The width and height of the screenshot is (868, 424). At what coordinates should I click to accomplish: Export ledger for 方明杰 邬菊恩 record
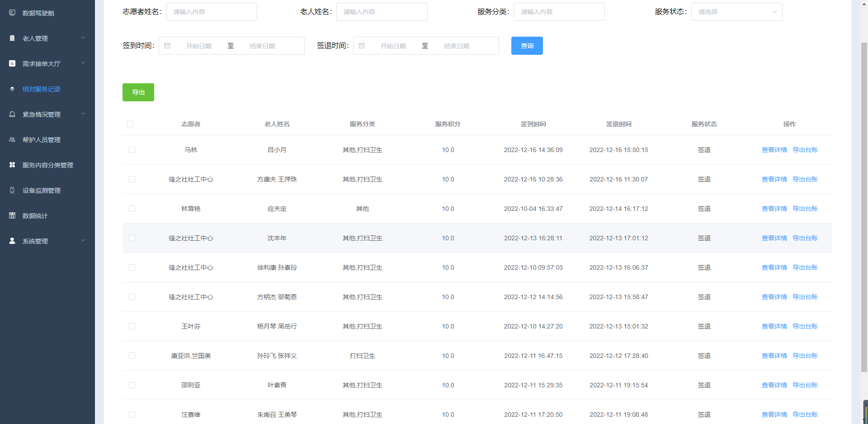click(x=805, y=297)
